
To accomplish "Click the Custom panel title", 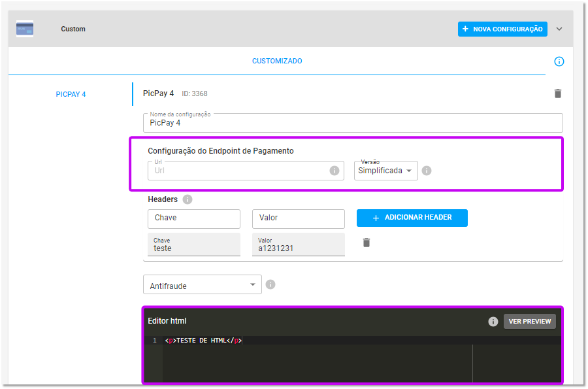I will pos(73,29).
